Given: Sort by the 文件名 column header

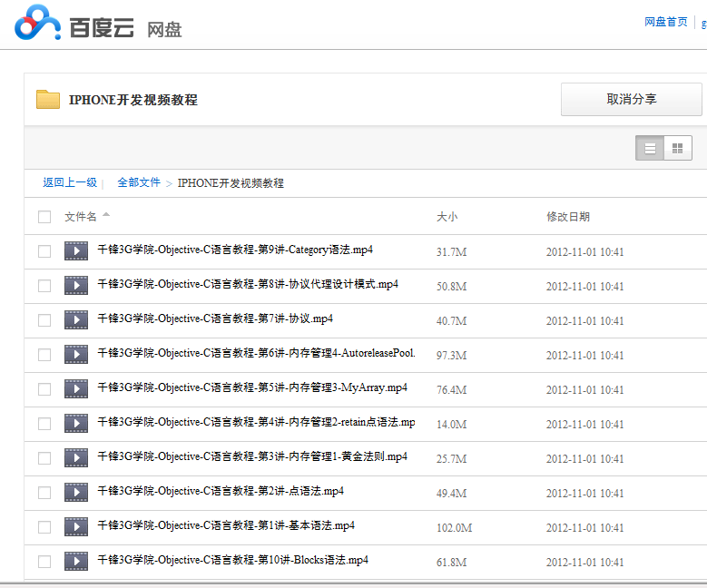Looking at the screenshot, I should pos(81,217).
